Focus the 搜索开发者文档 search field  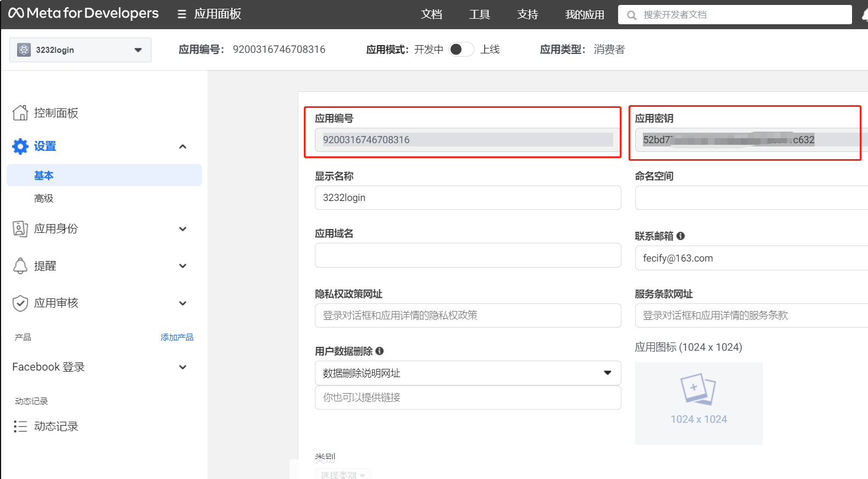[x=735, y=15]
